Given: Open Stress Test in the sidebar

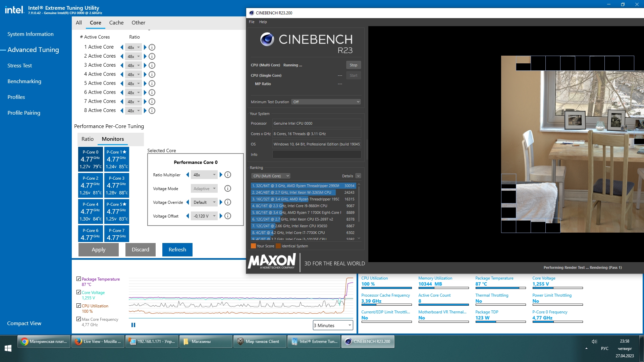Looking at the screenshot, I should (x=19, y=66).
